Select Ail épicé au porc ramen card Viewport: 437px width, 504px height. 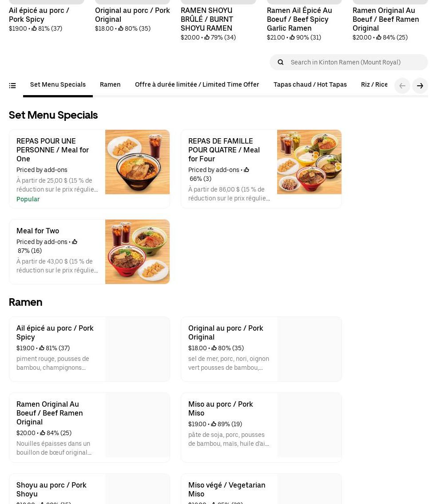tap(89, 349)
